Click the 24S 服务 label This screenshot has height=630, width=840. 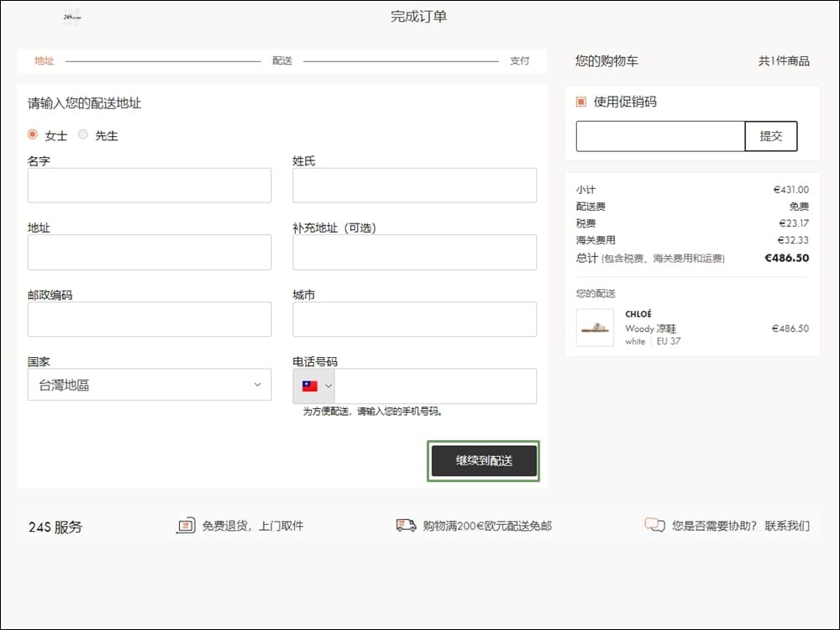click(55, 527)
